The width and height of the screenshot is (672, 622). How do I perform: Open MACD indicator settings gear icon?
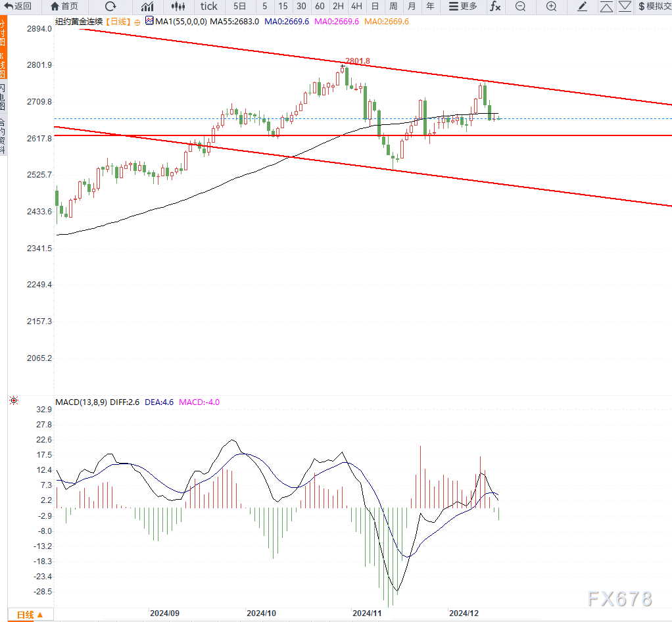point(13,400)
